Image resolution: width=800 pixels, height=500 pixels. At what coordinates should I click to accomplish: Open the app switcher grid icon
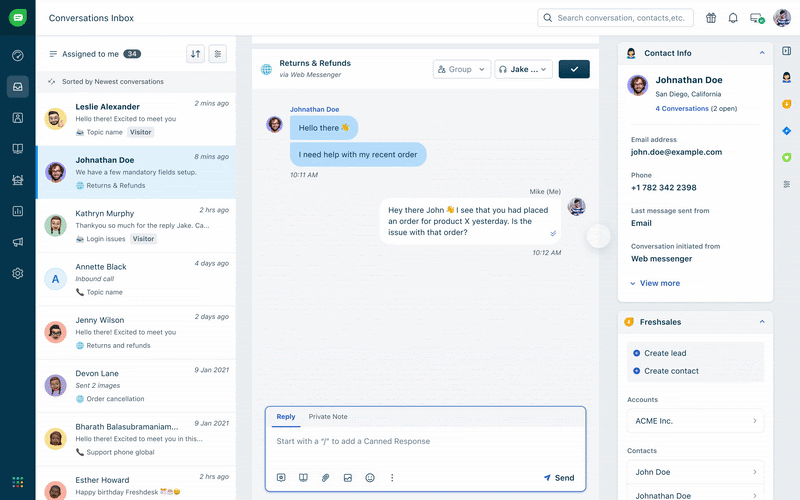(x=17, y=482)
